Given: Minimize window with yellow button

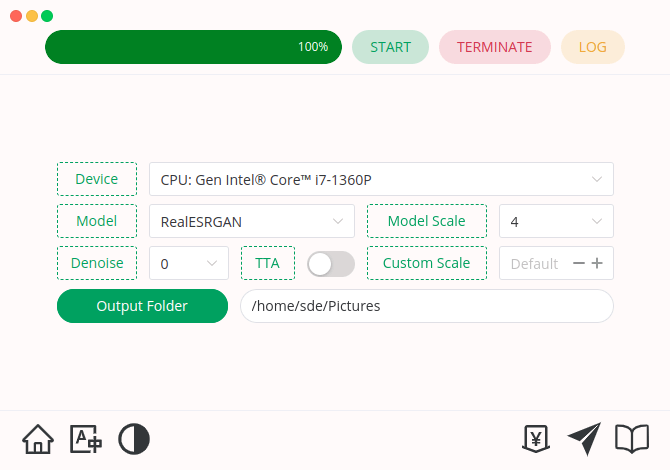Looking at the screenshot, I should pos(32,16).
